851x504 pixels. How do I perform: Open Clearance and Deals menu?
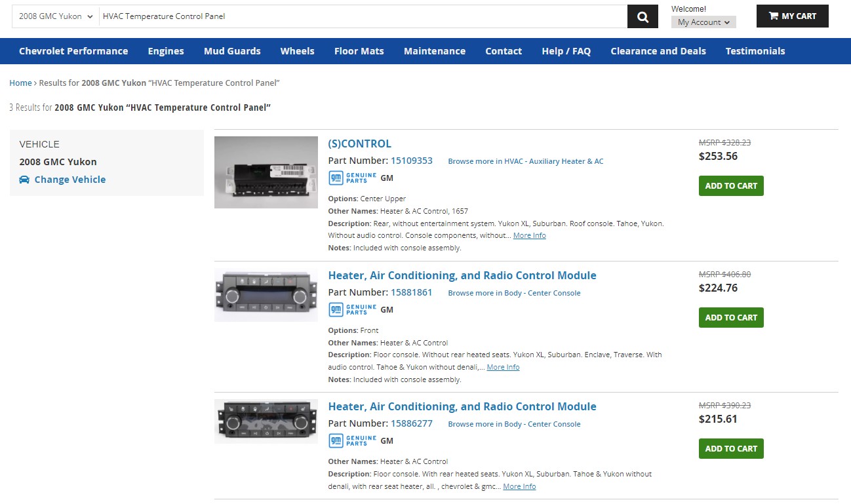pyautogui.click(x=658, y=51)
